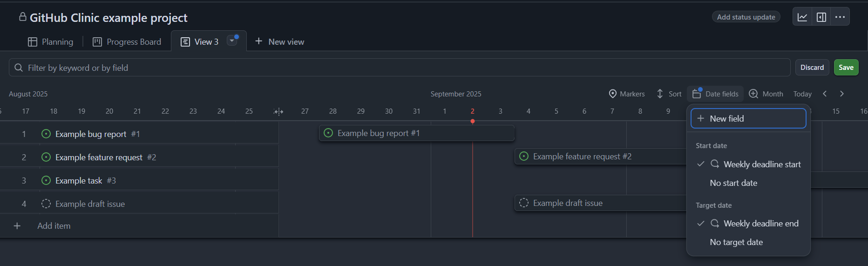Open Example task title in table

click(x=79, y=181)
